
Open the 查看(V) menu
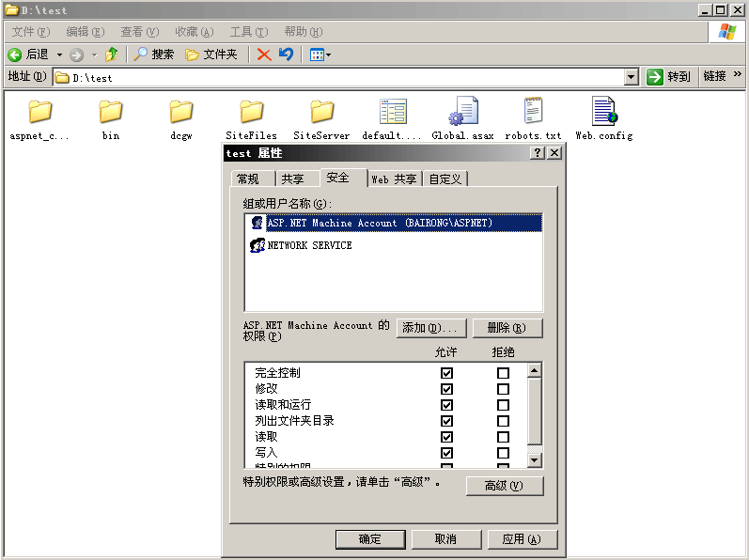tap(139, 32)
